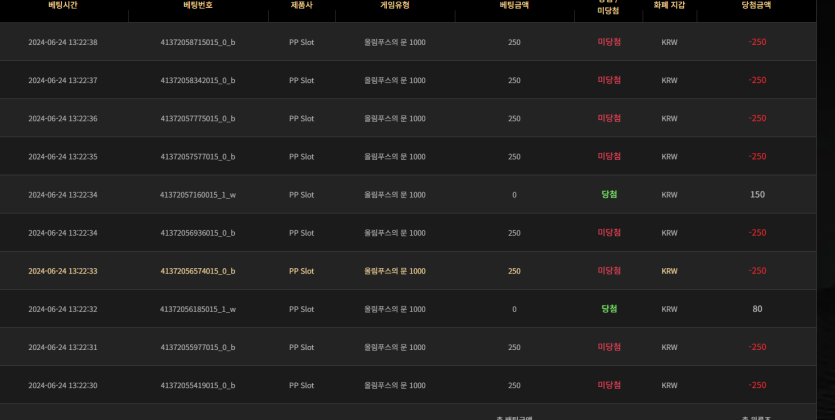
Task: Click 미당첨 status in the 13:22:30 row
Action: pyautogui.click(x=609, y=385)
